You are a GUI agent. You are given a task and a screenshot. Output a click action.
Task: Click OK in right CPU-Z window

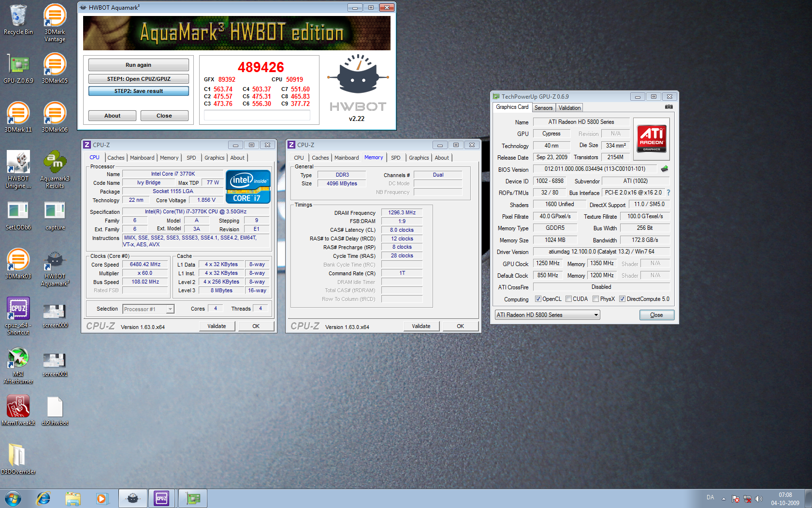(461, 326)
